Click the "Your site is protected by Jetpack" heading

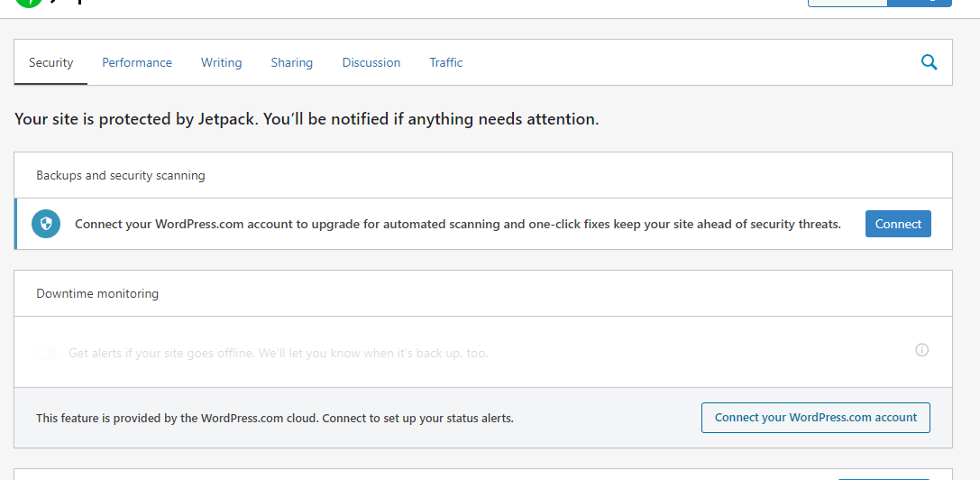pyautogui.click(x=307, y=119)
